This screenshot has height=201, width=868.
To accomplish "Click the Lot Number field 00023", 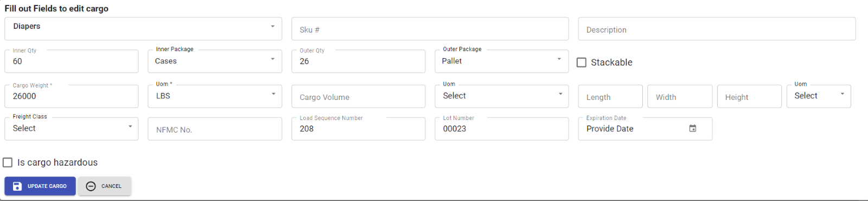I will pos(502,129).
